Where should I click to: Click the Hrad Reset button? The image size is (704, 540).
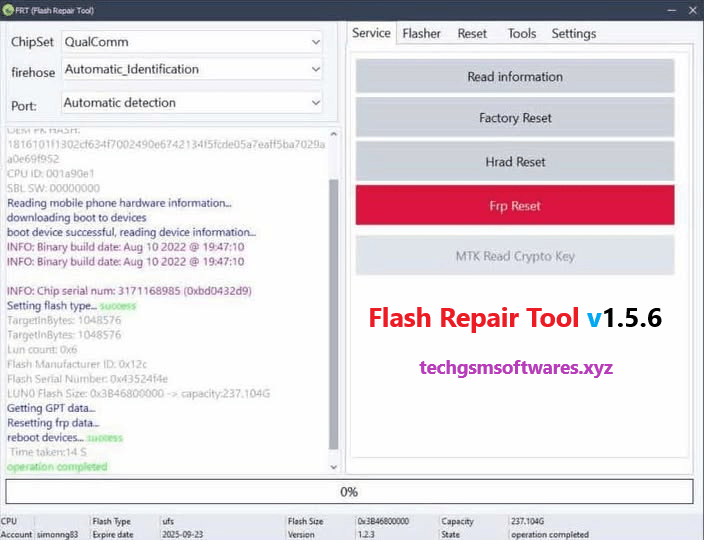(x=515, y=162)
